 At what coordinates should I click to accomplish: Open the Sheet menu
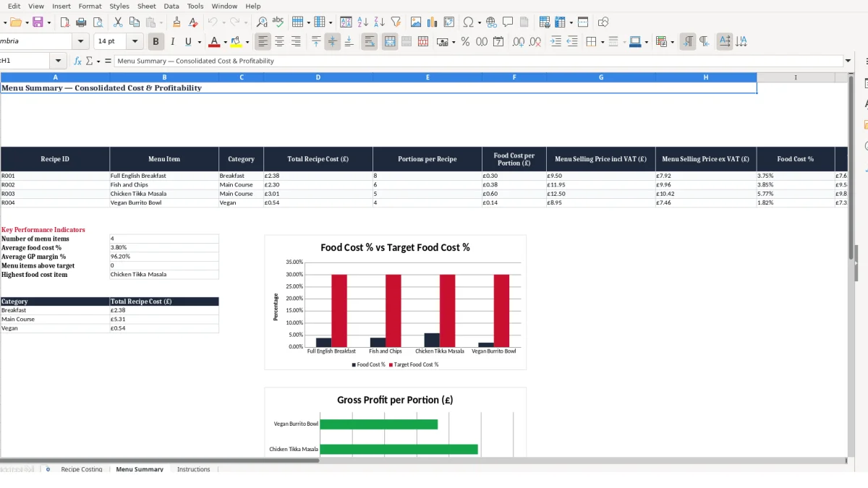(x=146, y=6)
